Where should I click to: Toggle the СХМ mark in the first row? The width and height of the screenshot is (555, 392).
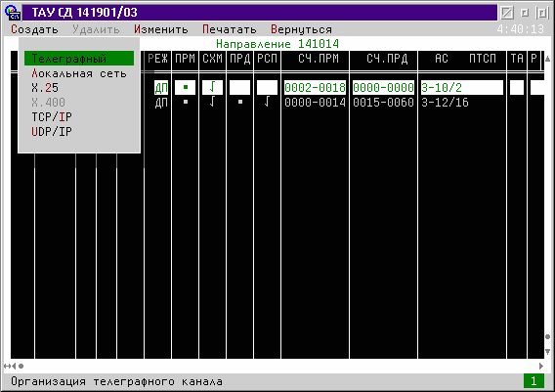point(212,87)
